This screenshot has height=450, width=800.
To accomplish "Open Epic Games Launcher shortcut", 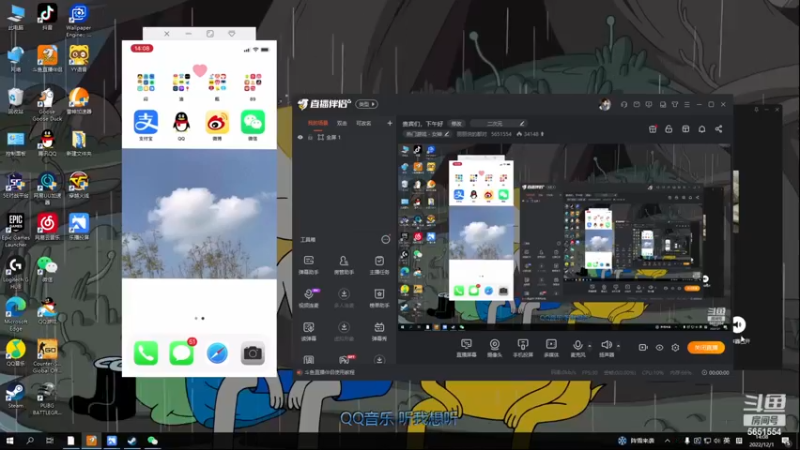I will [16, 230].
